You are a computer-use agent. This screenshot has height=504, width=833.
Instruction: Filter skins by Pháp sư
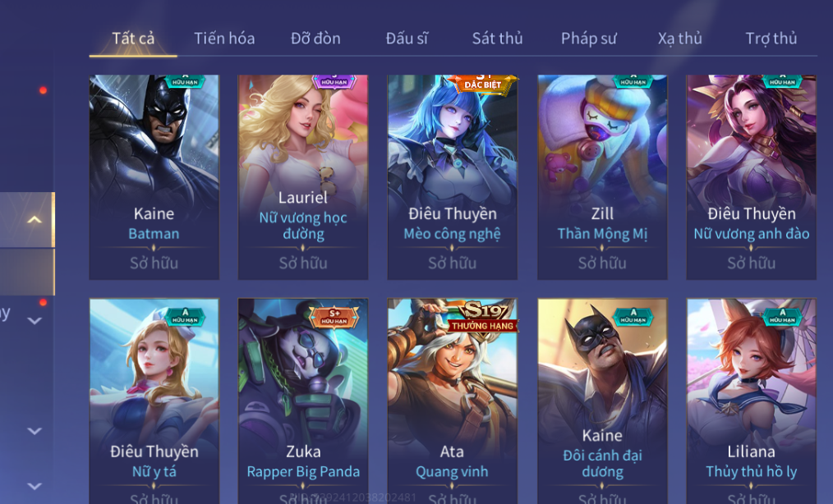coord(589,39)
